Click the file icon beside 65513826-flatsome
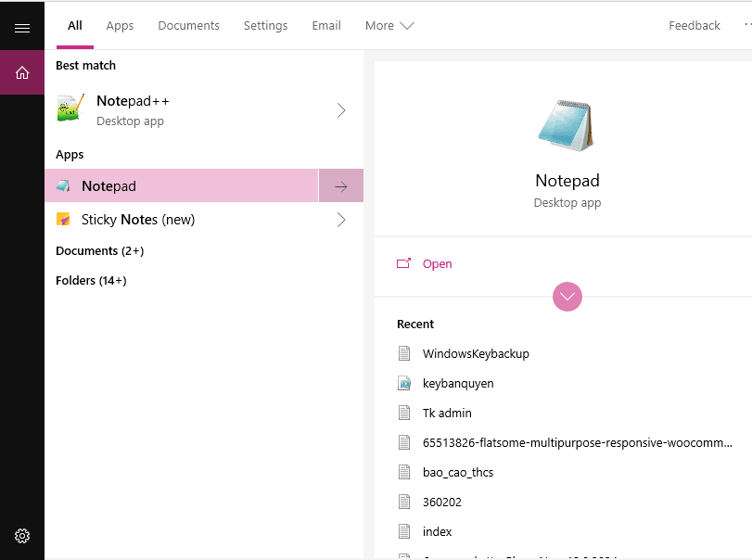The width and height of the screenshot is (752, 560). (404, 442)
